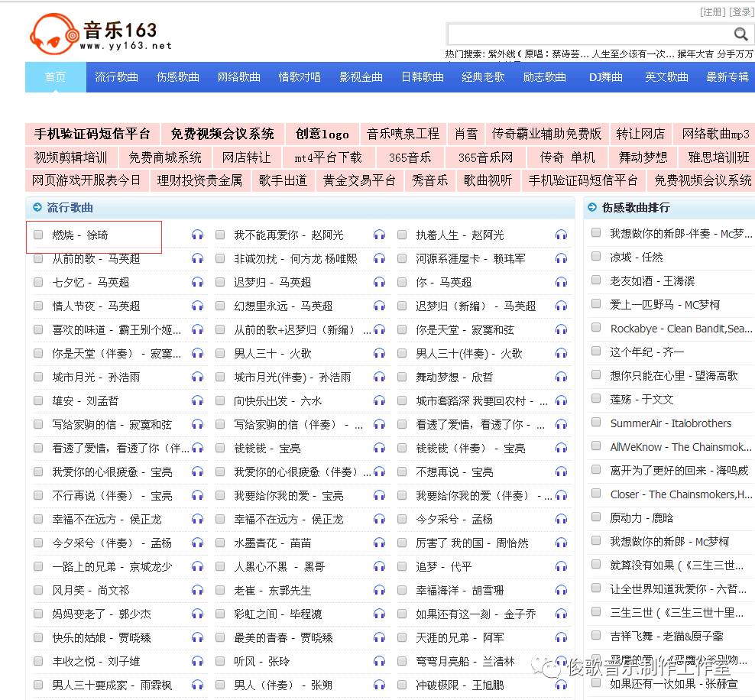Open the 首页 nav tab

[55, 77]
